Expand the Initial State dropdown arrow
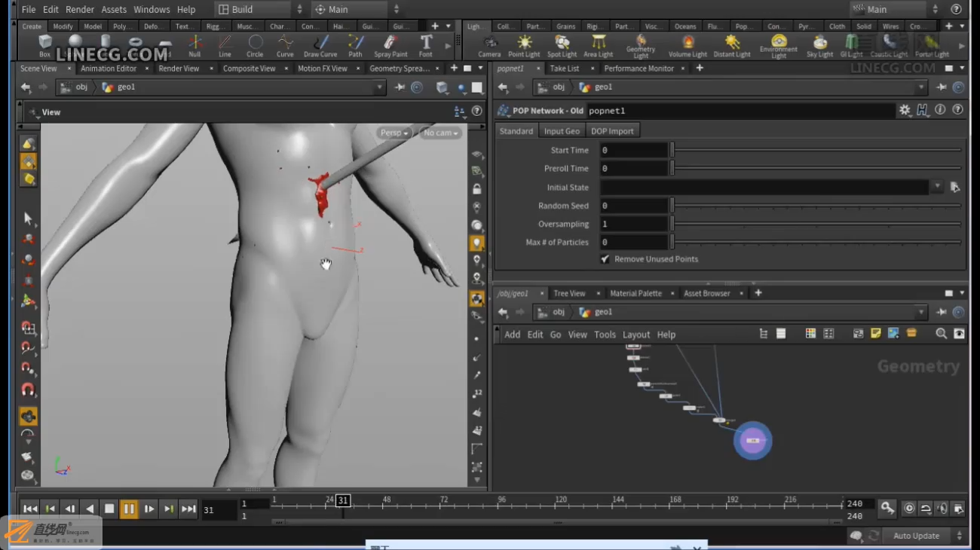 [937, 187]
